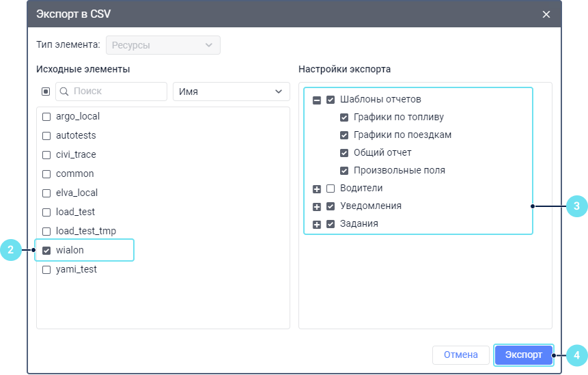Uncheck Произвольные поля checkbox

click(x=344, y=170)
